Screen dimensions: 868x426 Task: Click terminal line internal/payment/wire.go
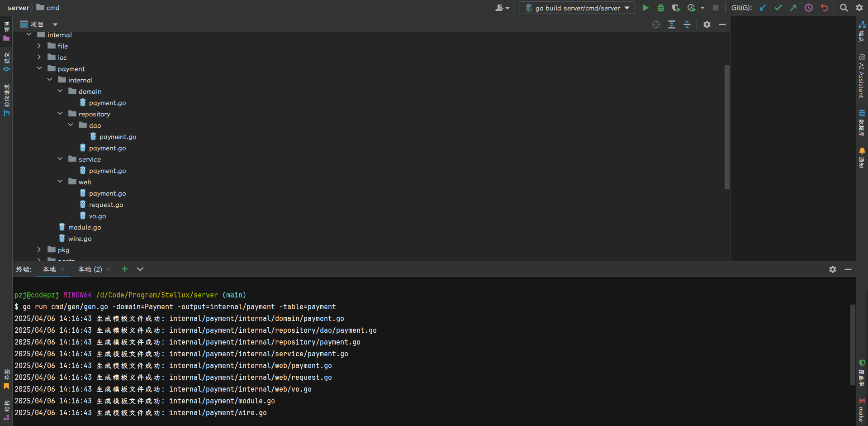tap(218, 413)
